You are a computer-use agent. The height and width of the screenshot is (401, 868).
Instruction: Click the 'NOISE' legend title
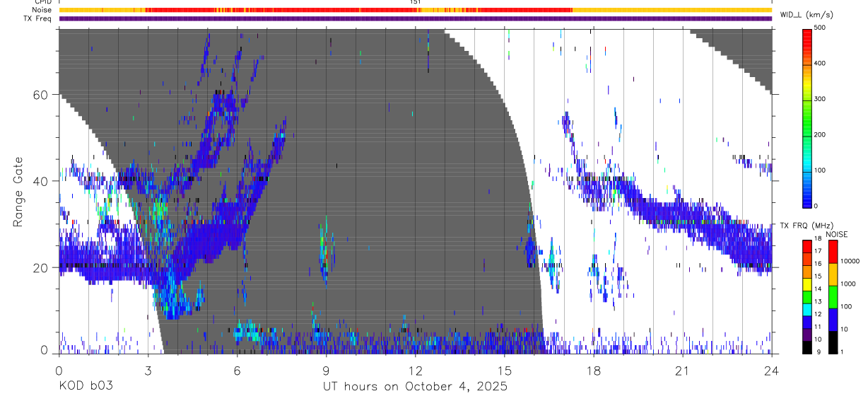(x=838, y=234)
